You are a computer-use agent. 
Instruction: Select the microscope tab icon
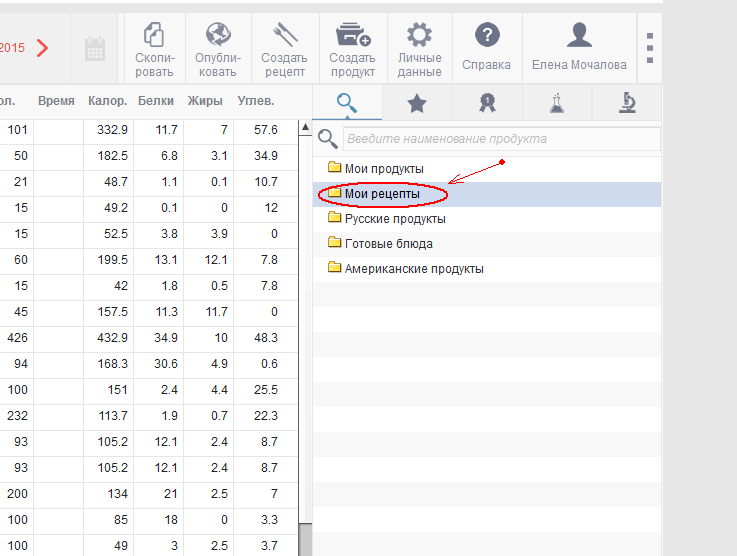(x=627, y=102)
